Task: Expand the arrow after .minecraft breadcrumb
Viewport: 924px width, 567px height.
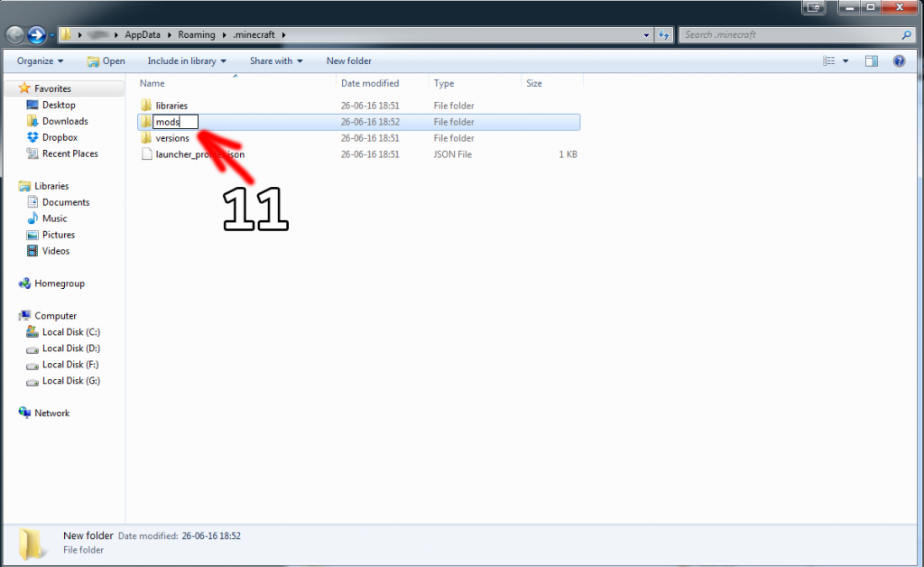Action: (283, 35)
